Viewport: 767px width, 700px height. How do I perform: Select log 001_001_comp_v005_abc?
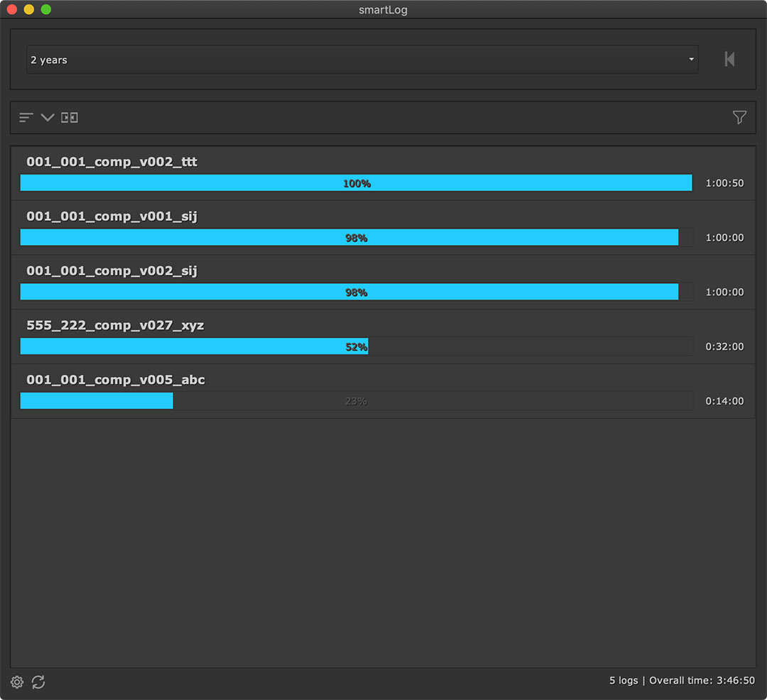pos(116,381)
